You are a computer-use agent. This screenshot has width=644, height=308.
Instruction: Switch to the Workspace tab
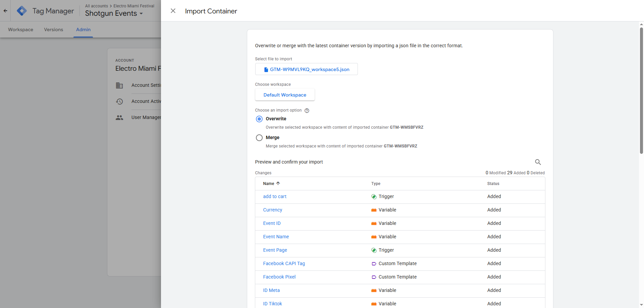(20, 29)
